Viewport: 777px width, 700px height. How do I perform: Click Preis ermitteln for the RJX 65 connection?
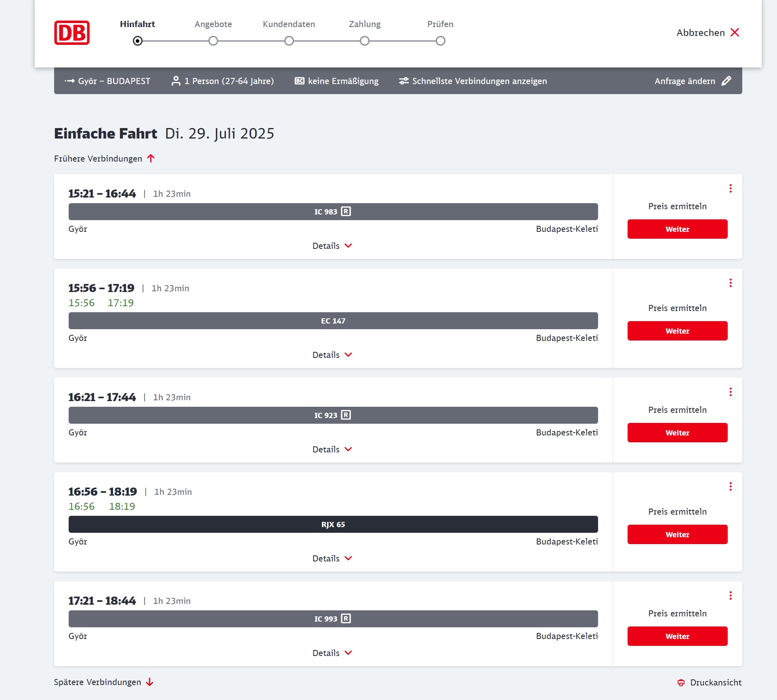pos(677,511)
